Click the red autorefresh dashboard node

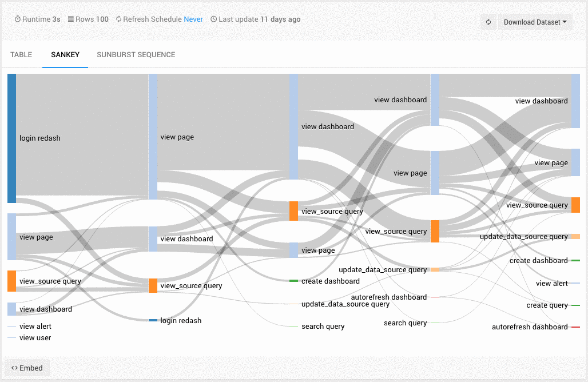[575, 327]
